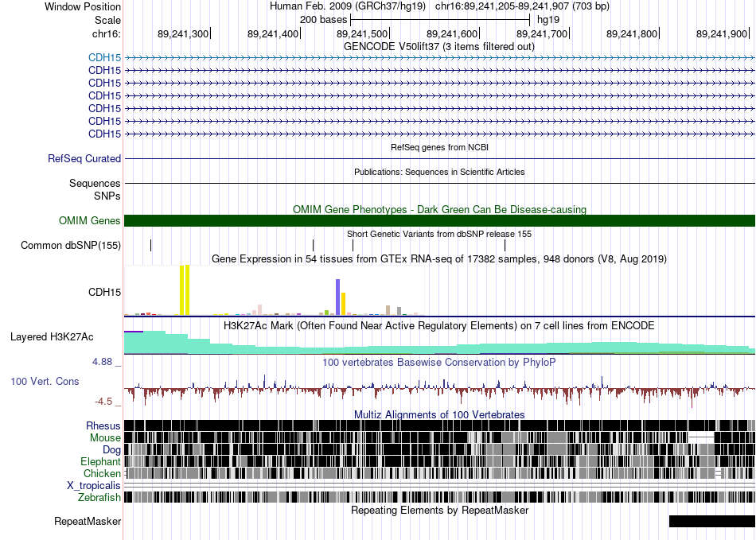Click the CDH15 label beside the GTEx chart

[104, 293]
